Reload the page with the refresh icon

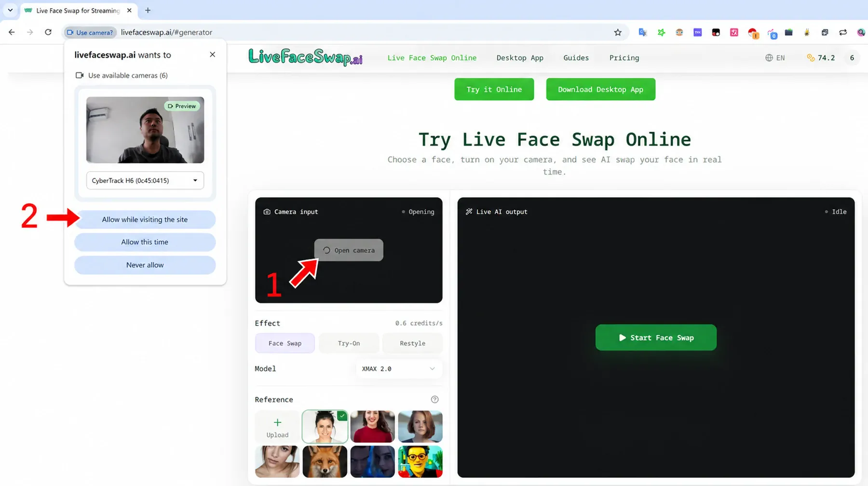(x=48, y=32)
